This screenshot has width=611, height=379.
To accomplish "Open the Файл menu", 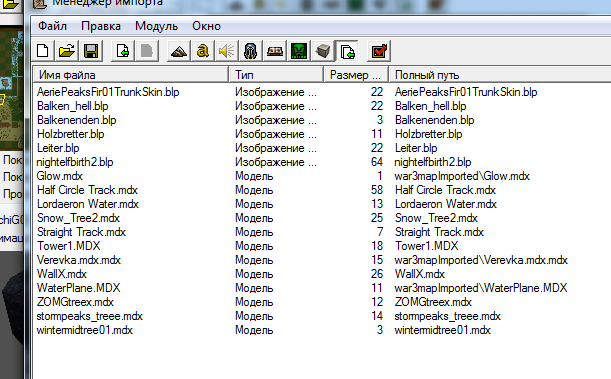I will click(52, 26).
